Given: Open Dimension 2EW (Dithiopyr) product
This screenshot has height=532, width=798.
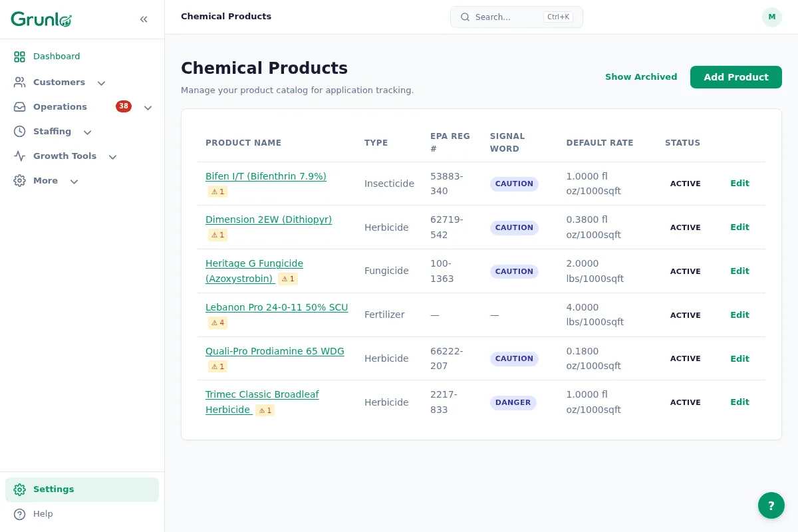Looking at the screenshot, I should pyautogui.click(x=269, y=219).
